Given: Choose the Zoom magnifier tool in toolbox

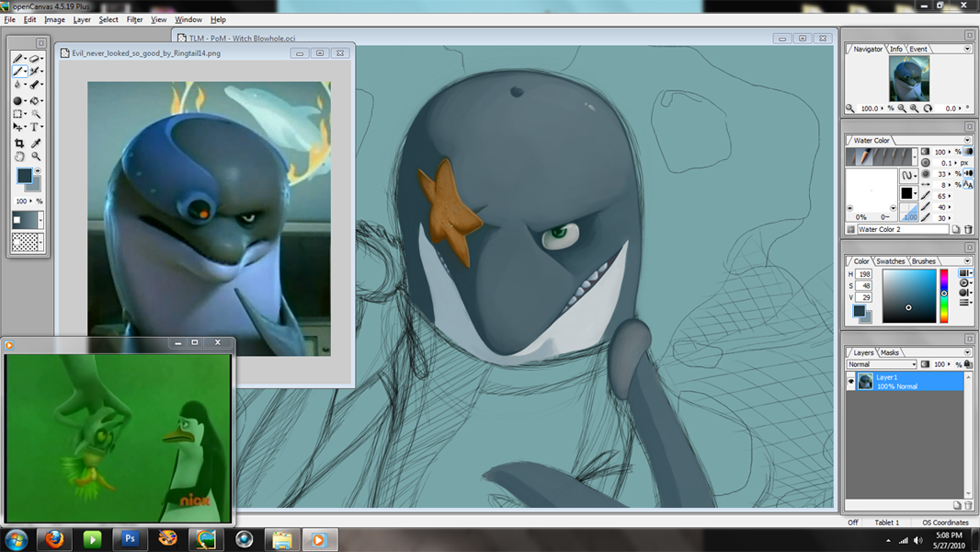Looking at the screenshot, I should tap(36, 156).
